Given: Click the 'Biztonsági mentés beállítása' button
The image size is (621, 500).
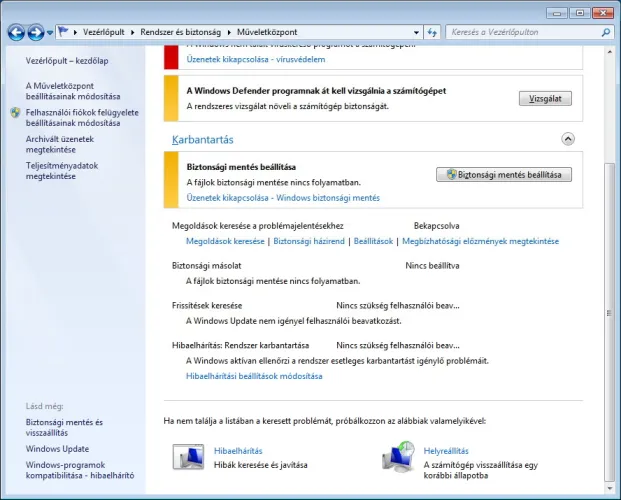Looking at the screenshot, I should pyautogui.click(x=504, y=175).
